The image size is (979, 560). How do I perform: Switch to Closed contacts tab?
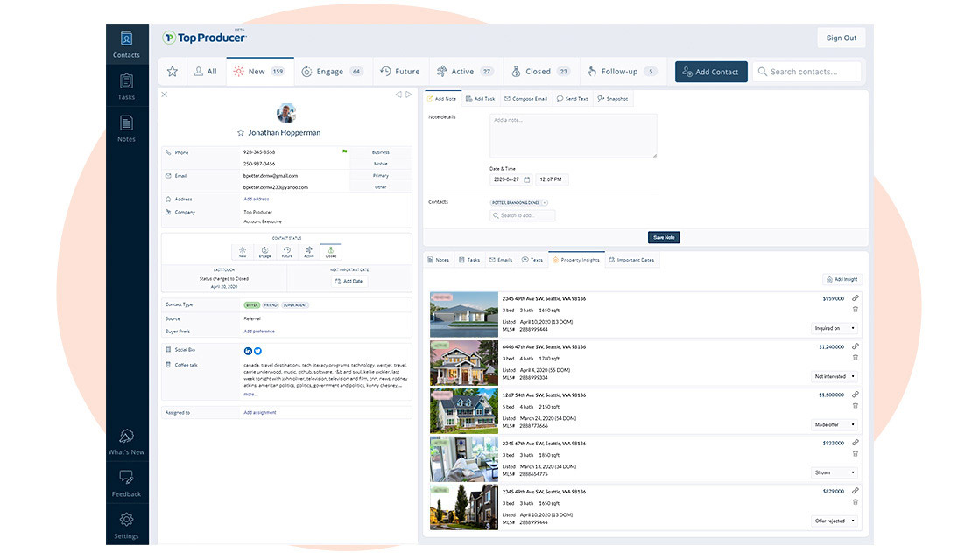click(x=540, y=72)
